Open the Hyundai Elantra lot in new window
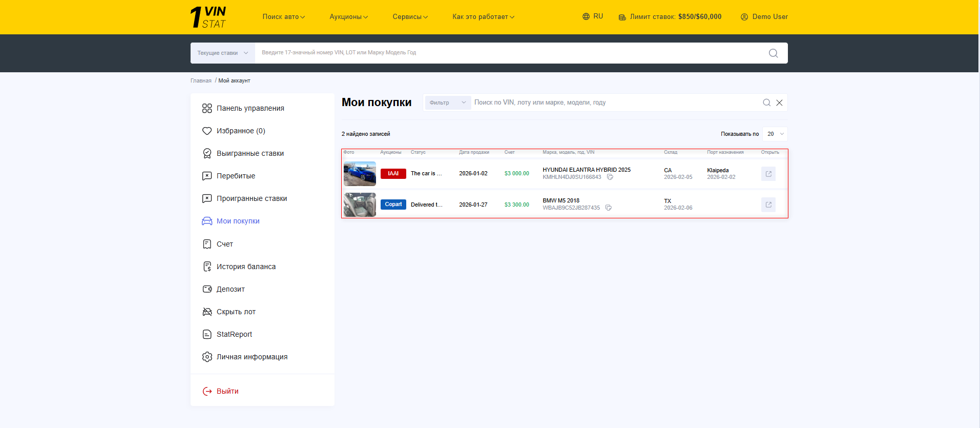This screenshot has width=980, height=428. pos(768,174)
